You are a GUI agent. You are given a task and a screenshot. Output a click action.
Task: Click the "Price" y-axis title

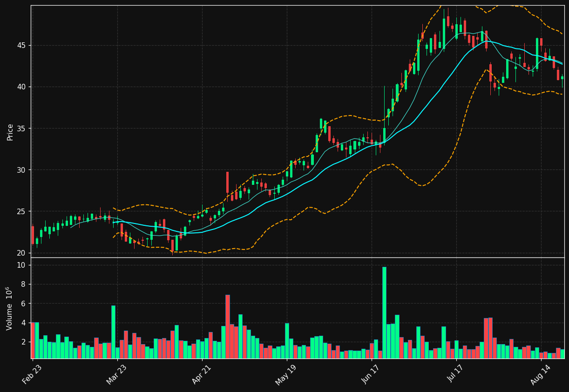tap(10, 132)
